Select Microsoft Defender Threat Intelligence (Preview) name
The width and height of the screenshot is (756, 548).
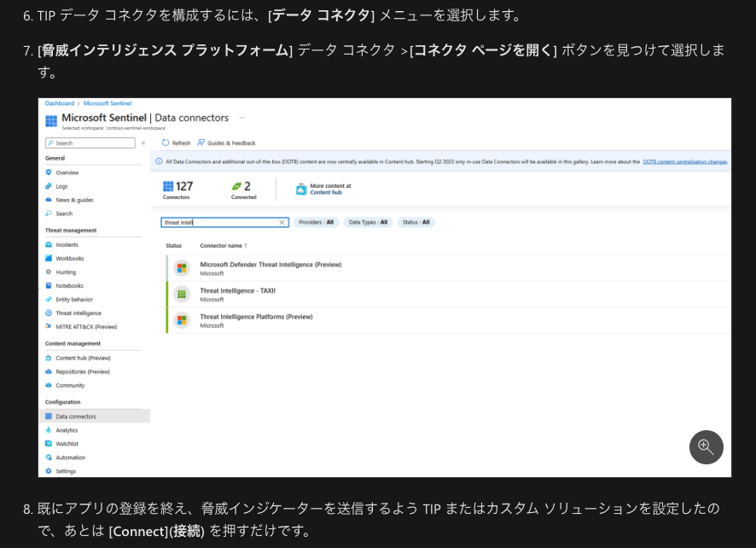(270, 265)
